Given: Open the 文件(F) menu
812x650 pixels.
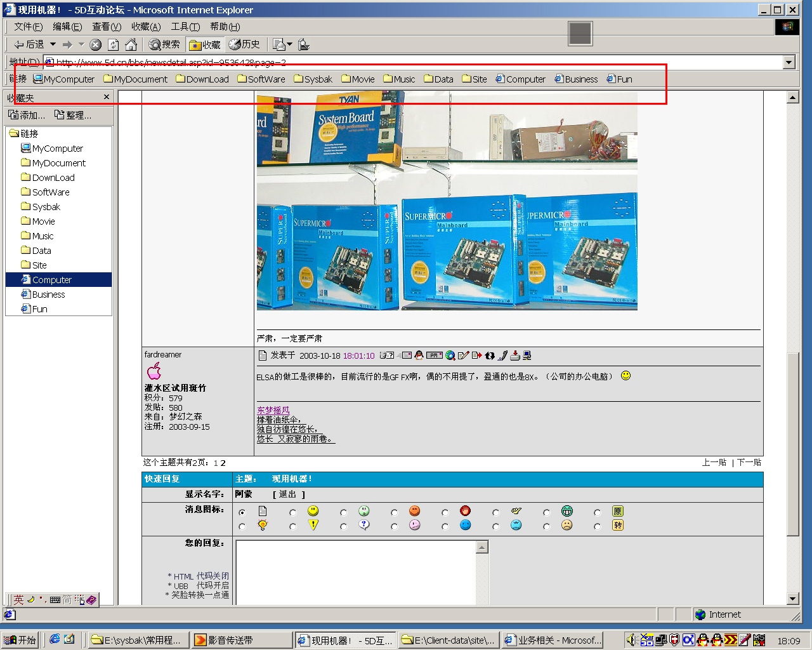Looking at the screenshot, I should pos(28,27).
